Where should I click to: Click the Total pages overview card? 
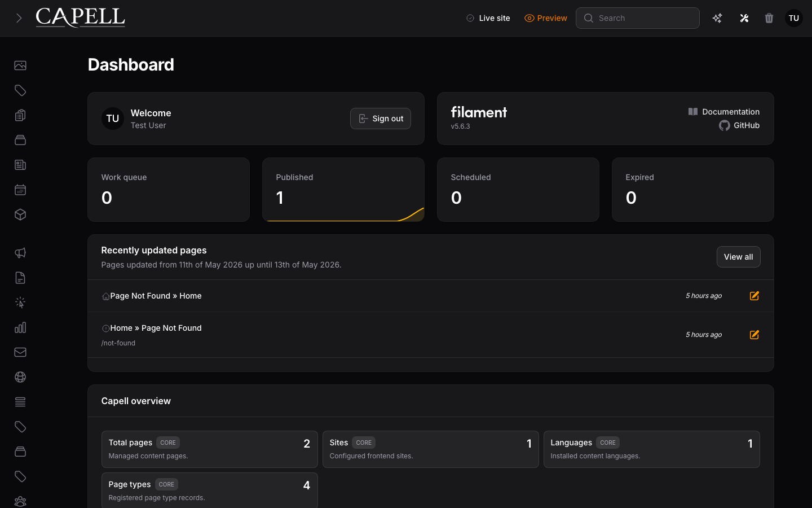(x=210, y=449)
